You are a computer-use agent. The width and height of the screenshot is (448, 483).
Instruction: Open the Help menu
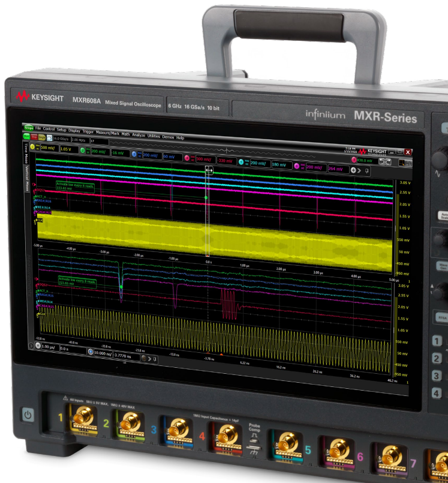[180, 137]
